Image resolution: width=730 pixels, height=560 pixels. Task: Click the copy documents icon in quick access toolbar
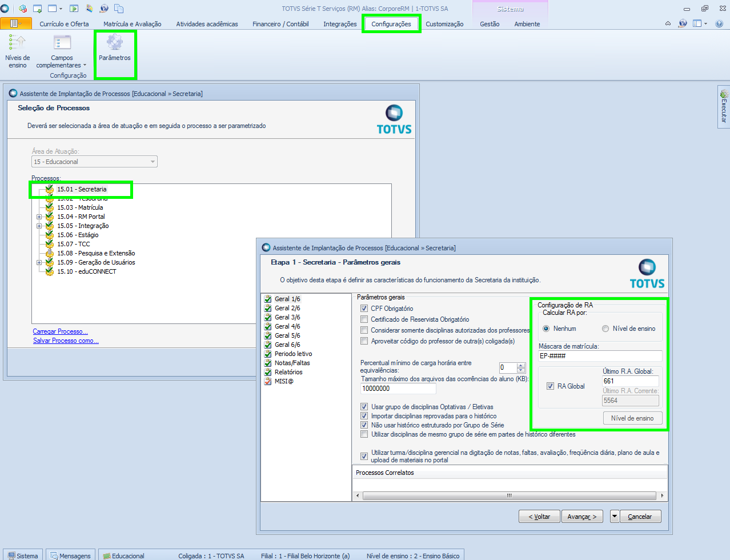[119, 9]
